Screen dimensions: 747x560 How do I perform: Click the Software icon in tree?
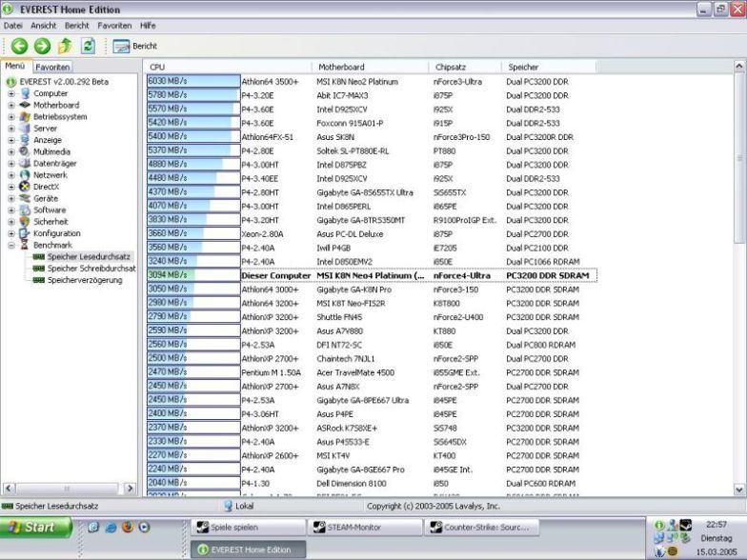(25, 210)
